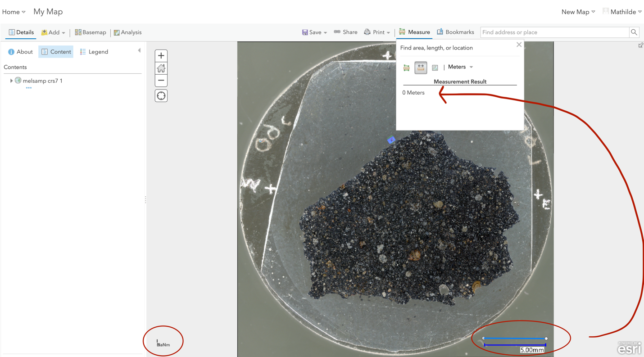Select the area measurement tool
Viewport: 644px width, 357px height.
pos(406,67)
